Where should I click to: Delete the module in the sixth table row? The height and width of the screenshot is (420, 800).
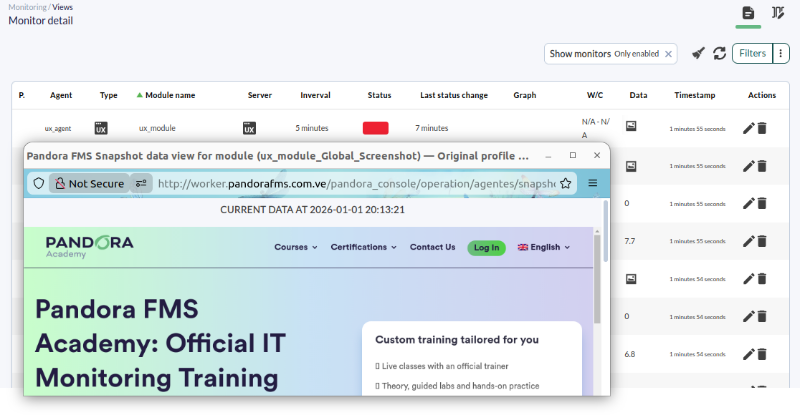[762, 316]
